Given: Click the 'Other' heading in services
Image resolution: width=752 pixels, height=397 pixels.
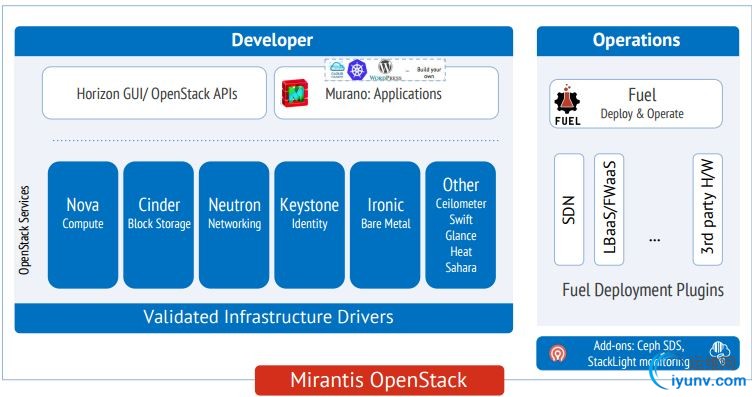Looking at the screenshot, I should point(460,185).
